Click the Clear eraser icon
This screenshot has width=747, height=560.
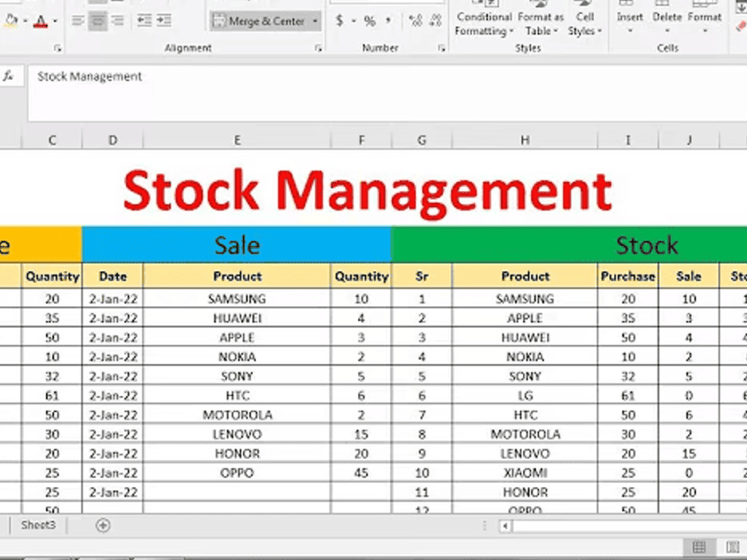click(741, 26)
